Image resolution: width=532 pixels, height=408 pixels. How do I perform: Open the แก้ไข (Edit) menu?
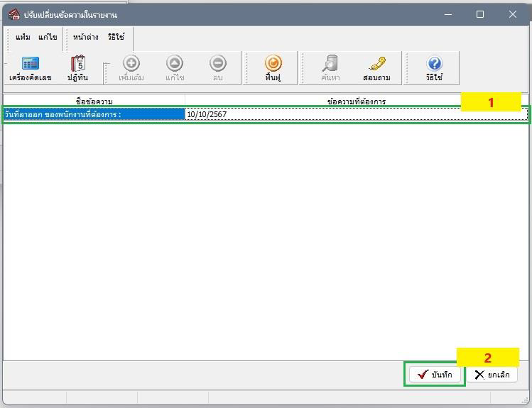(48, 37)
